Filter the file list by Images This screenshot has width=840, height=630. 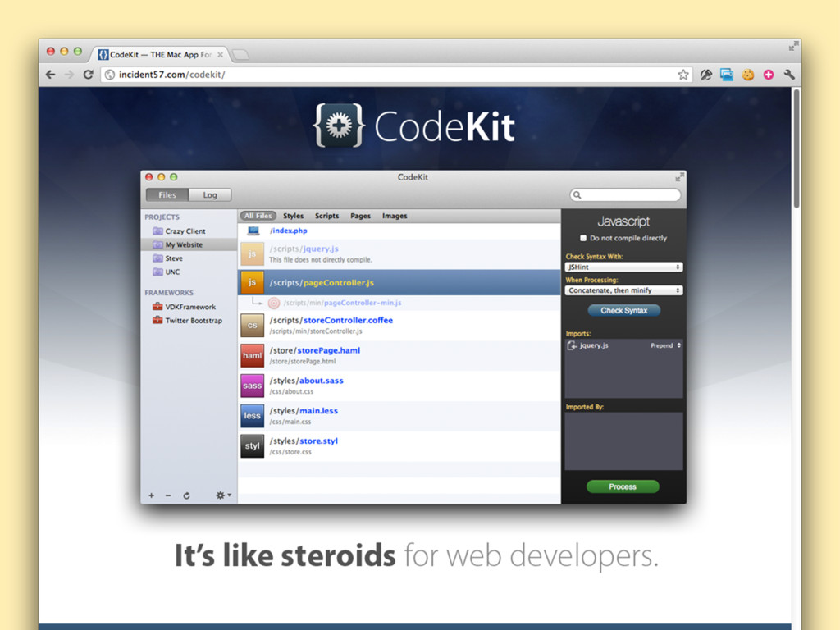tap(395, 216)
